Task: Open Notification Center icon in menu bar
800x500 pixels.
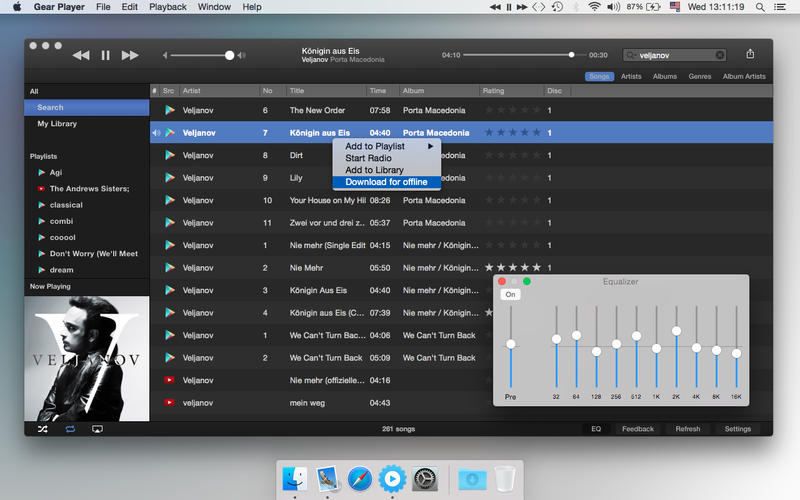Action: click(780, 7)
